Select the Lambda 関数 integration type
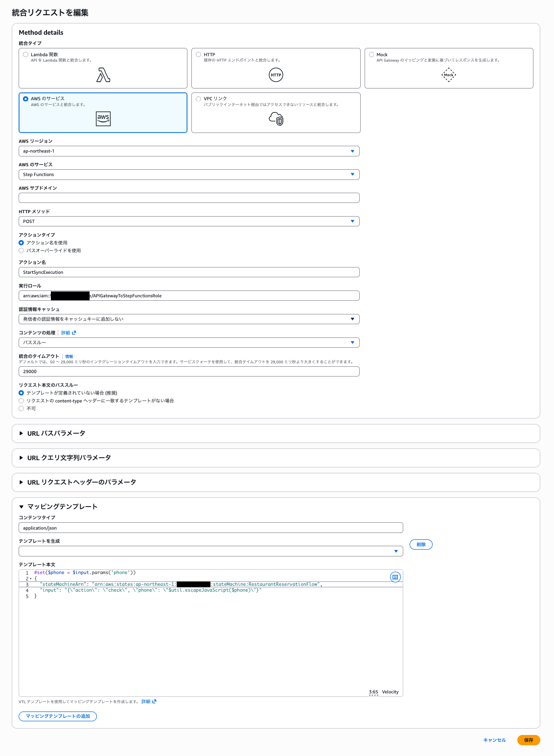 tap(25, 54)
